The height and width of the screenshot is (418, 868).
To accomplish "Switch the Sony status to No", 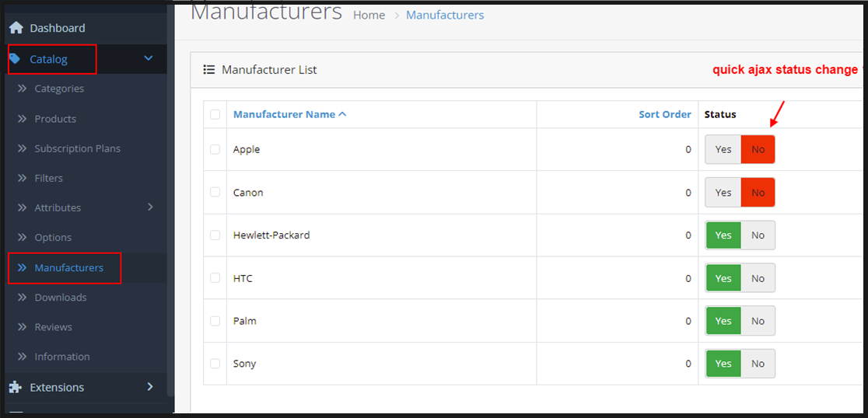I will pos(758,364).
